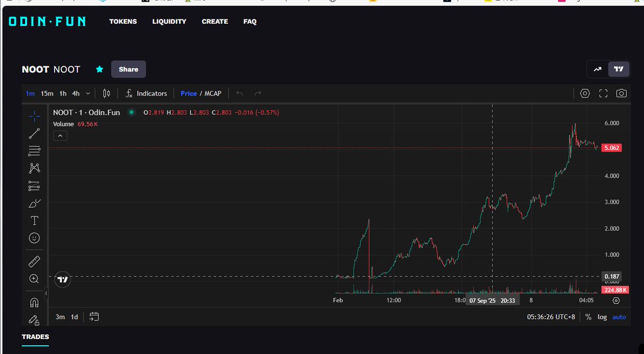Select the 1h timeframe

[63, 93]
